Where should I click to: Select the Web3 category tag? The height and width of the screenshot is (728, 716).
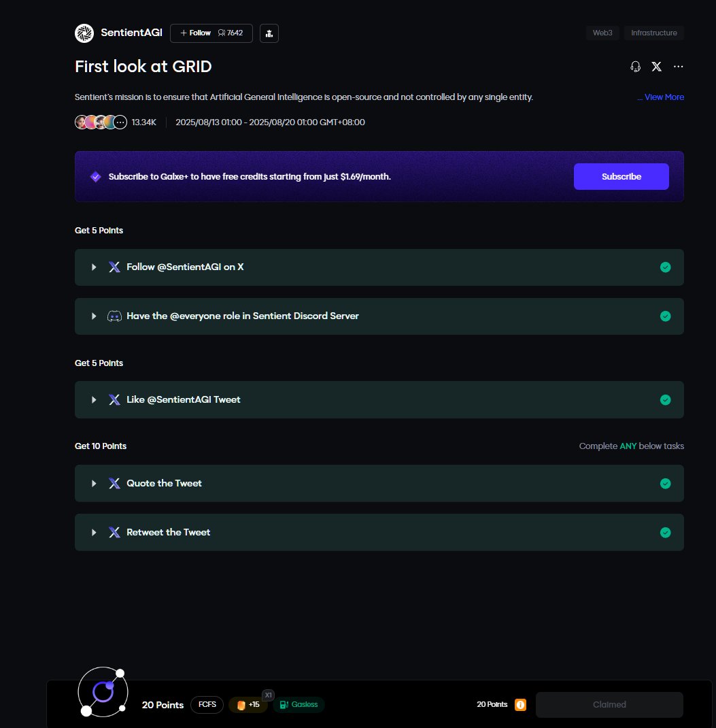[602, 33]
